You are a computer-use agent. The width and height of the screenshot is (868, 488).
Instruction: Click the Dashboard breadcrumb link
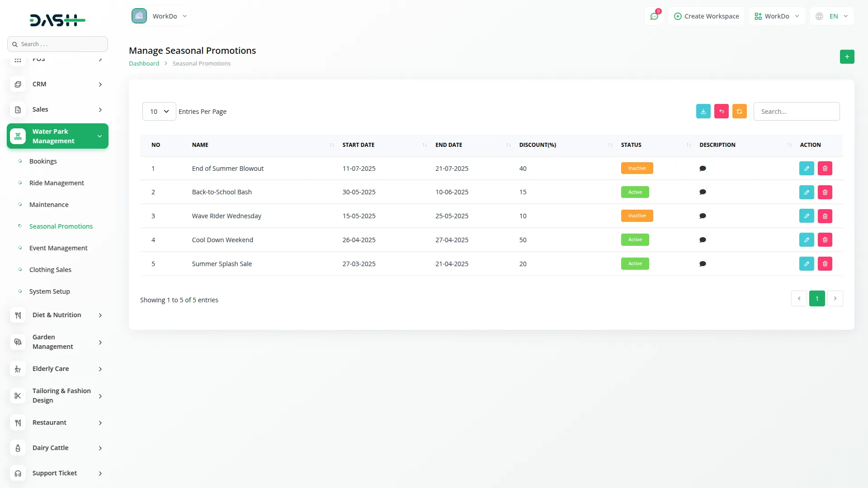click(x=144, y=63)
